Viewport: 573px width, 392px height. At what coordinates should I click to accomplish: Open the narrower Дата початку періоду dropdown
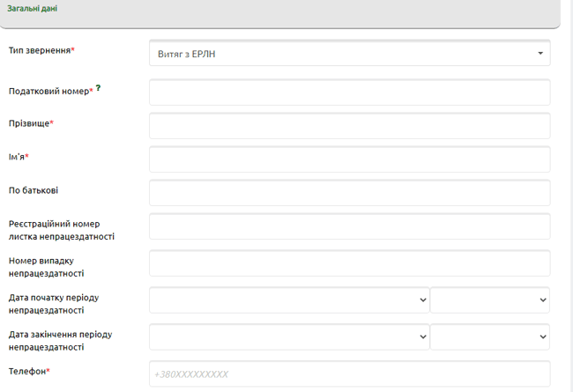(x=490, y=300)
